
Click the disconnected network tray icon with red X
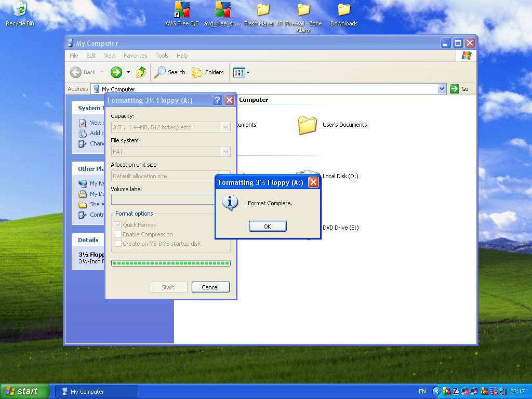465,392
